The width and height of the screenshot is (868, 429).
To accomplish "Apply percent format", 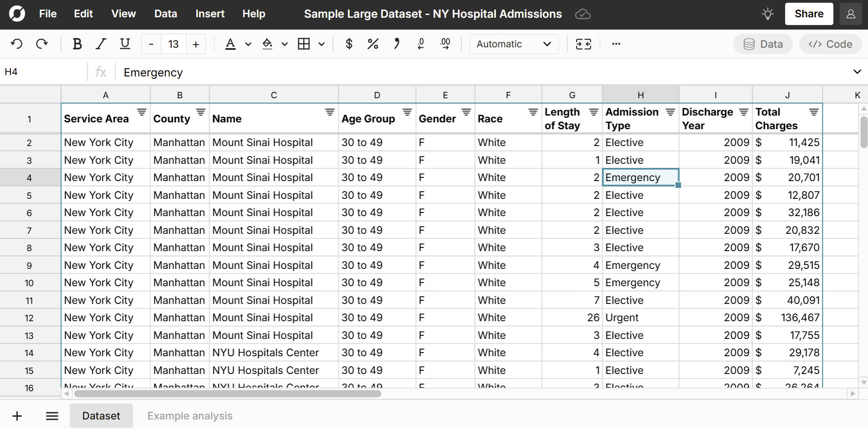I will (x=373, y=44).
